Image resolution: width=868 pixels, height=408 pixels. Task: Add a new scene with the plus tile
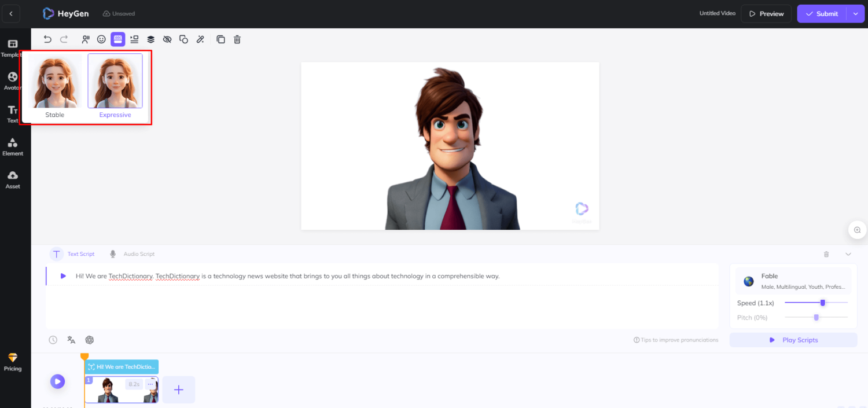pos(178,389)
